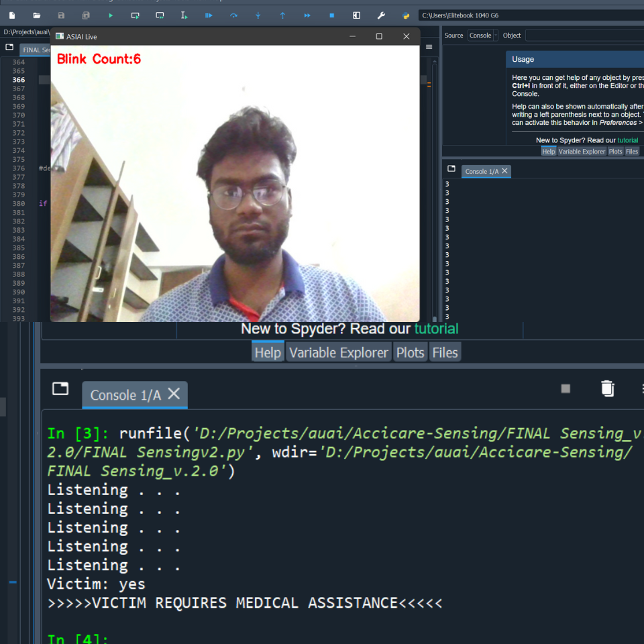
Task: Interrupt the kernel with the gray square button
Action: click(x=566, y=388)
